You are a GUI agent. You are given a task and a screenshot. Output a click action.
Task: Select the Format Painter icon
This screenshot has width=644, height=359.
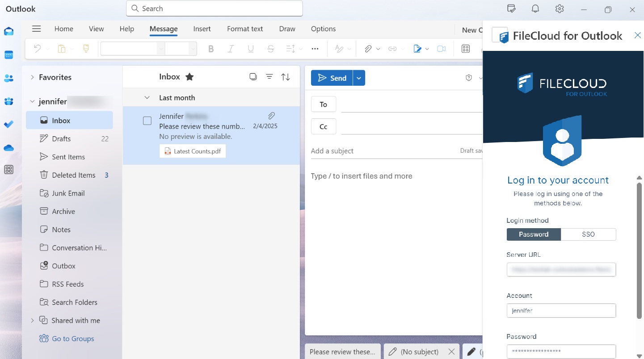coord(86,49)
